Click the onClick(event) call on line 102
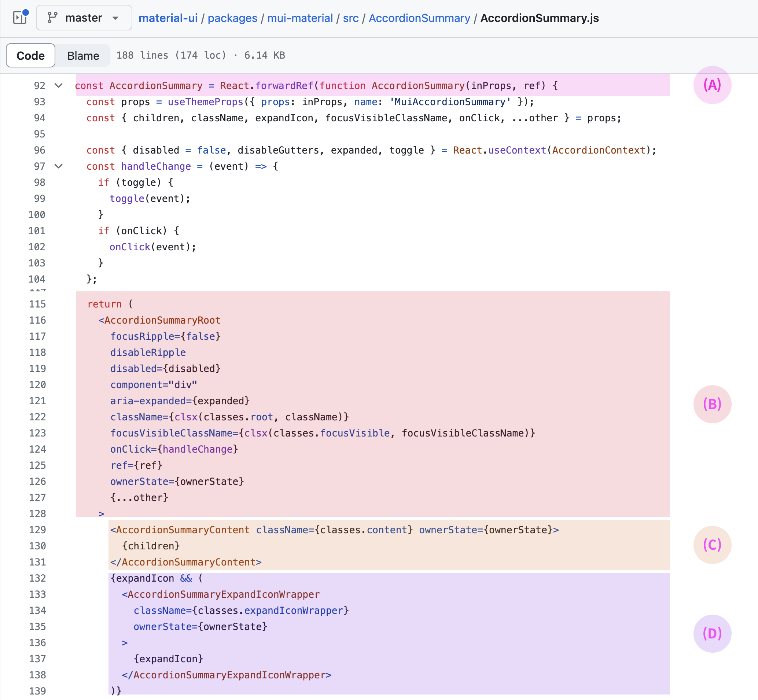The width and height of the screenshot is (758, 700). point(153,247)
